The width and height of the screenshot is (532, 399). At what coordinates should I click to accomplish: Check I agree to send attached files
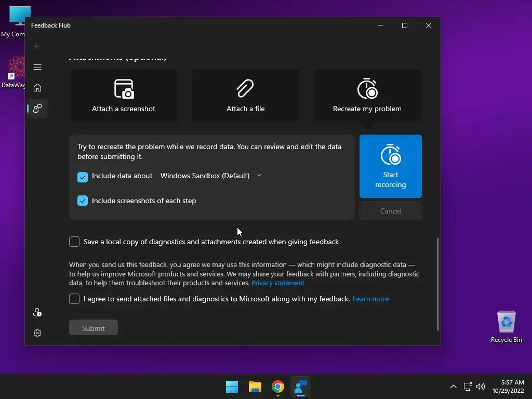point(74,299)
